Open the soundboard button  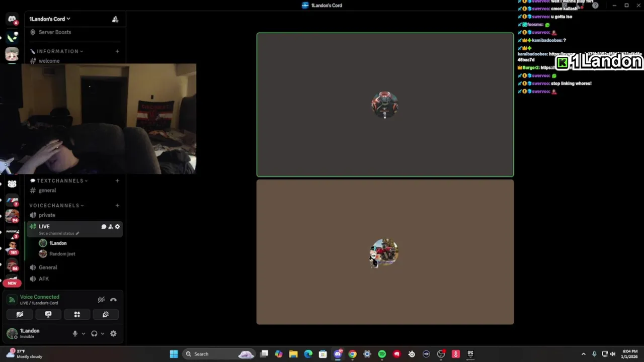(x=106, y=314)
